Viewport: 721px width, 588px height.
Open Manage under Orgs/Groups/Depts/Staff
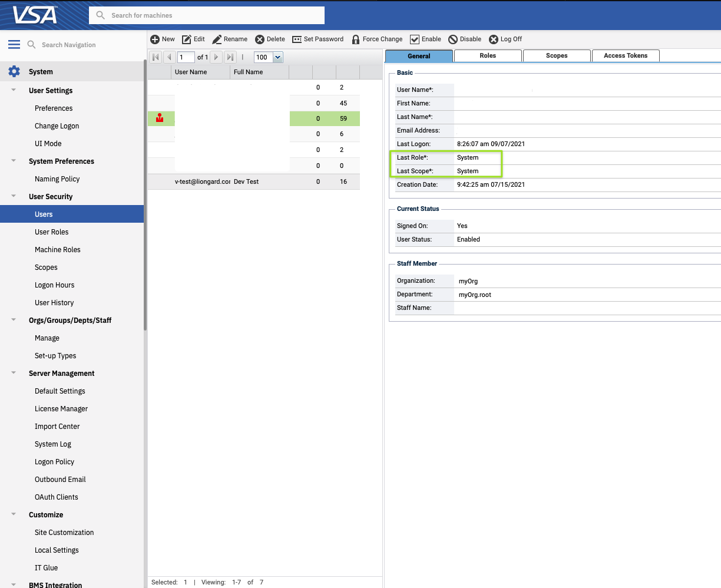(47, 338)
